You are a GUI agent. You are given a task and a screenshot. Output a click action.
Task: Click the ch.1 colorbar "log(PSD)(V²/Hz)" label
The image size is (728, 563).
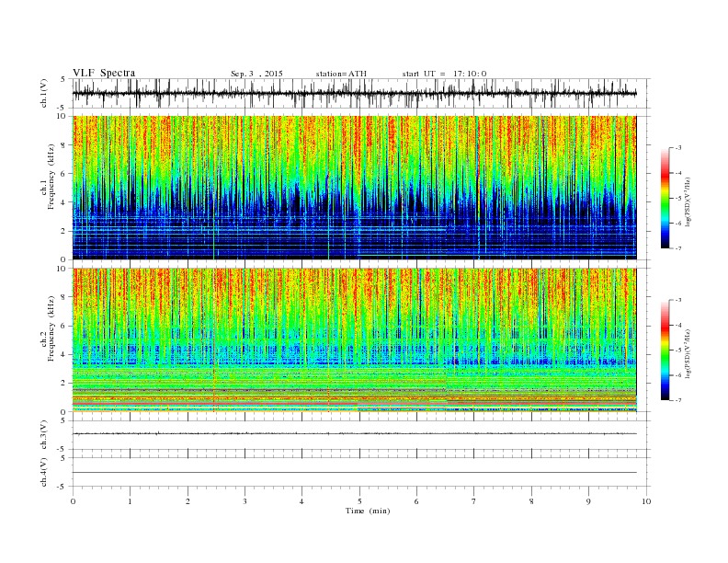pos(688,201)
